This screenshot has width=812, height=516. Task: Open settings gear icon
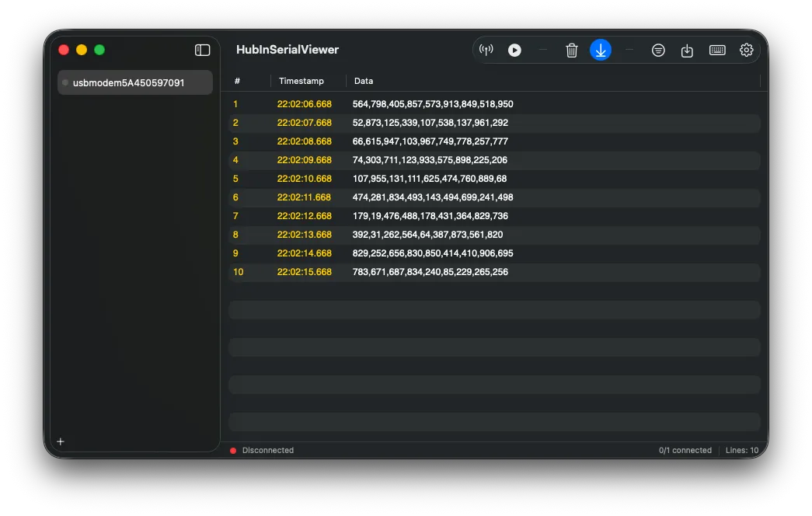(746, 50)
